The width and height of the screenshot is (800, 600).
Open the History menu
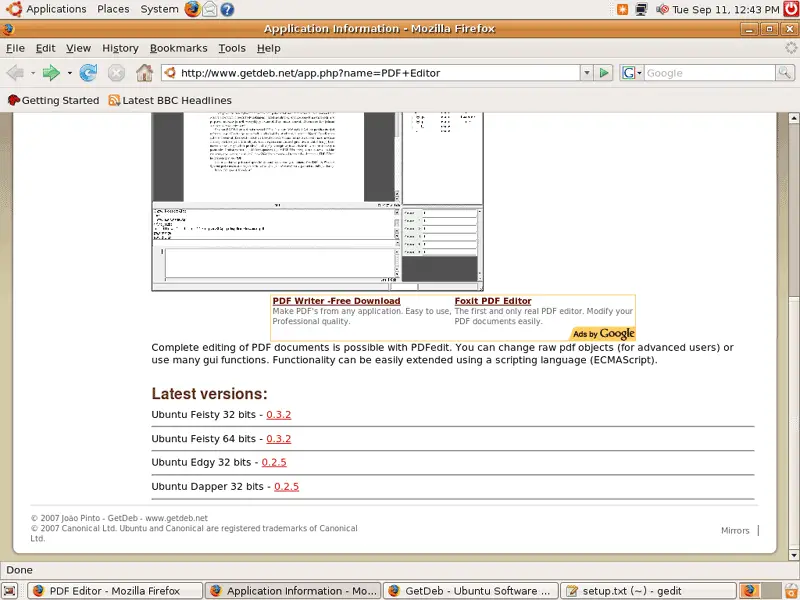coord(120,48)
